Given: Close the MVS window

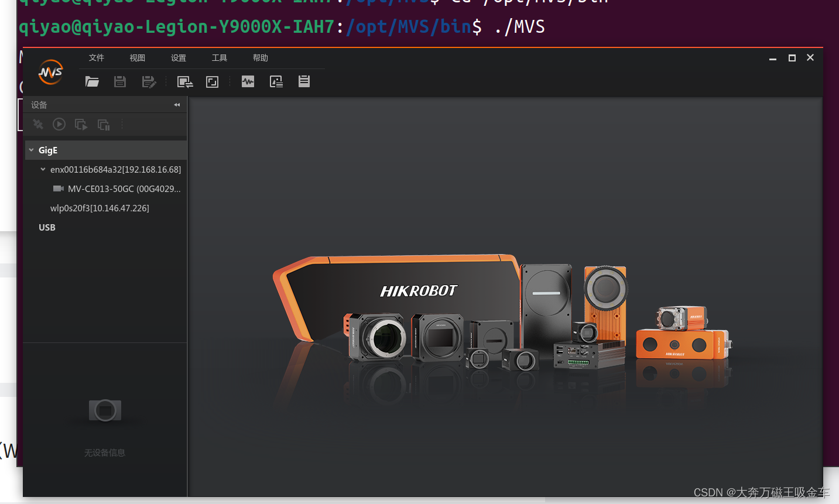Looking at the screenshot, I should pos(810,57).
